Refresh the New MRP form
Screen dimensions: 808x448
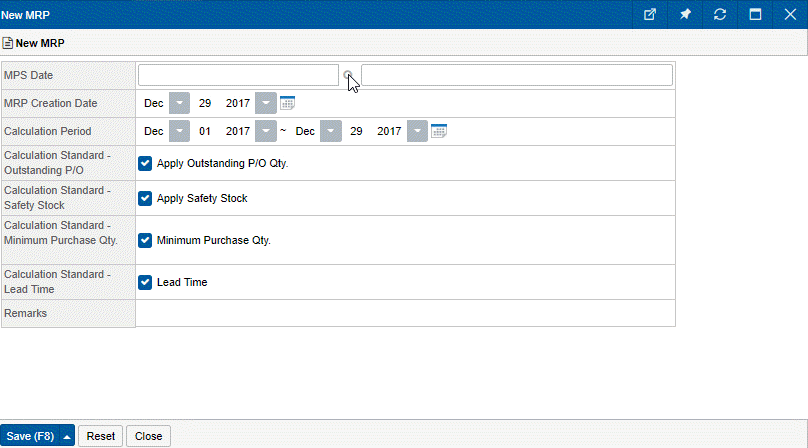click(x=720, y=14)
